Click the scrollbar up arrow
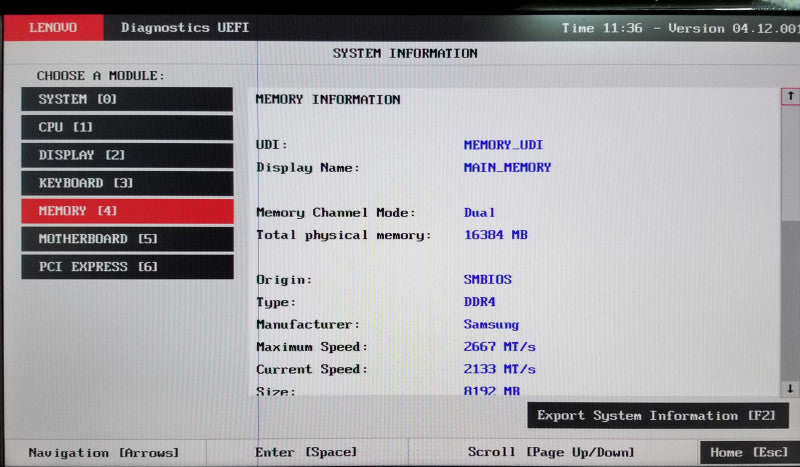 click(x=790, y=96)
